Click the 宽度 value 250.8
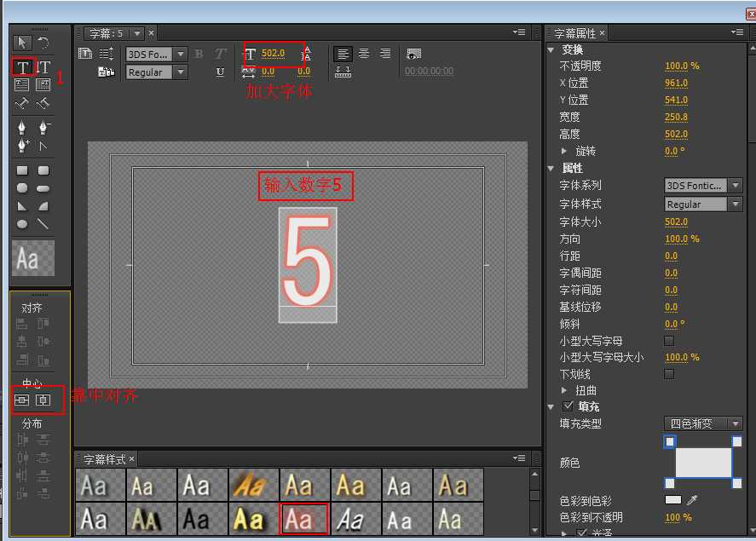Screen dimensions: 756x541 [676, 117]
